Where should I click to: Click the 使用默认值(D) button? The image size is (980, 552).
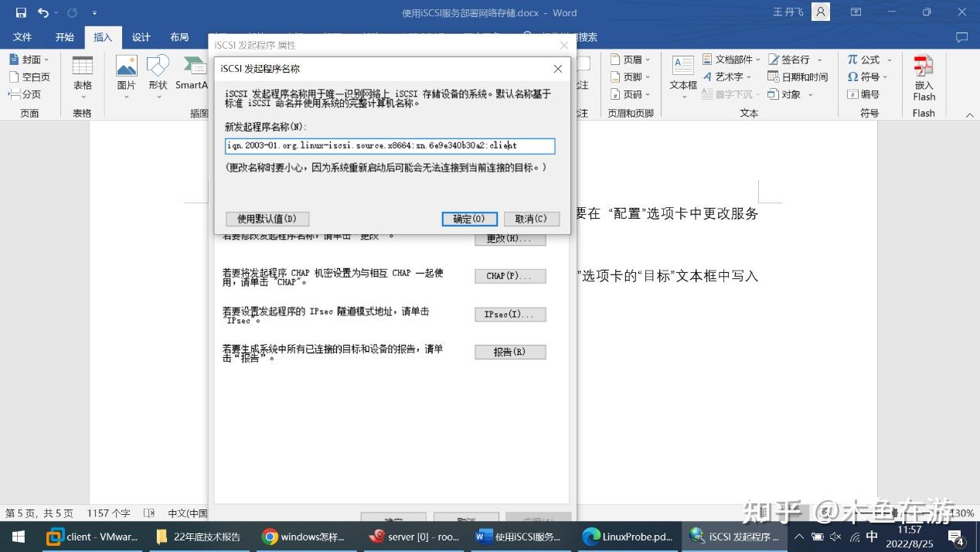tap(267, 219)
